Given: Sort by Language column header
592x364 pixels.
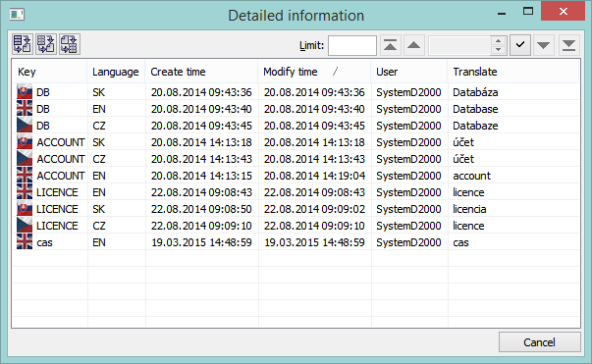Looking at the screenshot, I should (116, 72).
